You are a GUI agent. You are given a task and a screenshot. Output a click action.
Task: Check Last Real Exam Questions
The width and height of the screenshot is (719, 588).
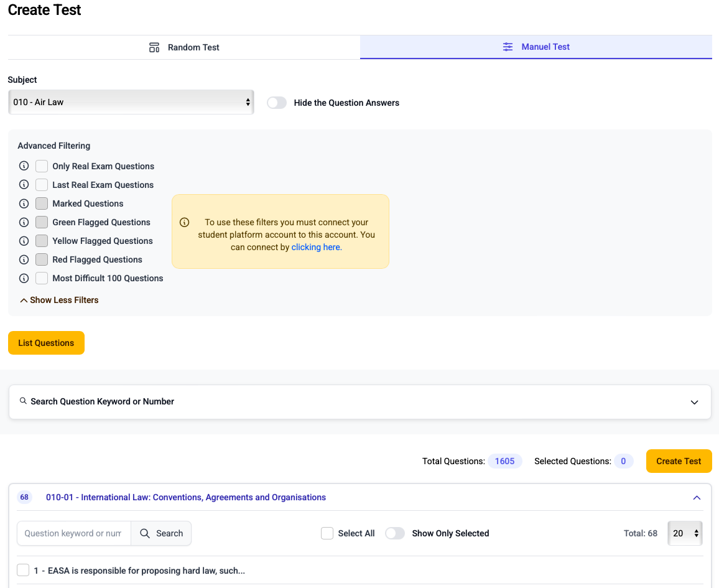pyautogui.click(x=42, y=185)
